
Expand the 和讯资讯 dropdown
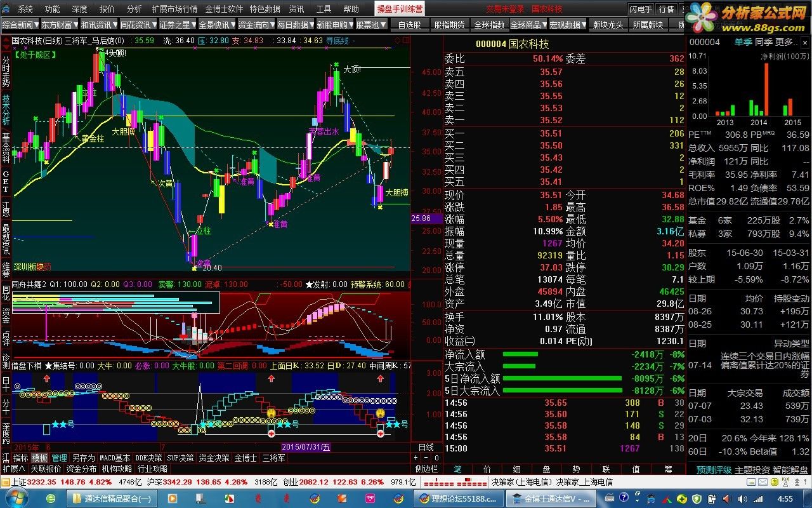[98, 25]
